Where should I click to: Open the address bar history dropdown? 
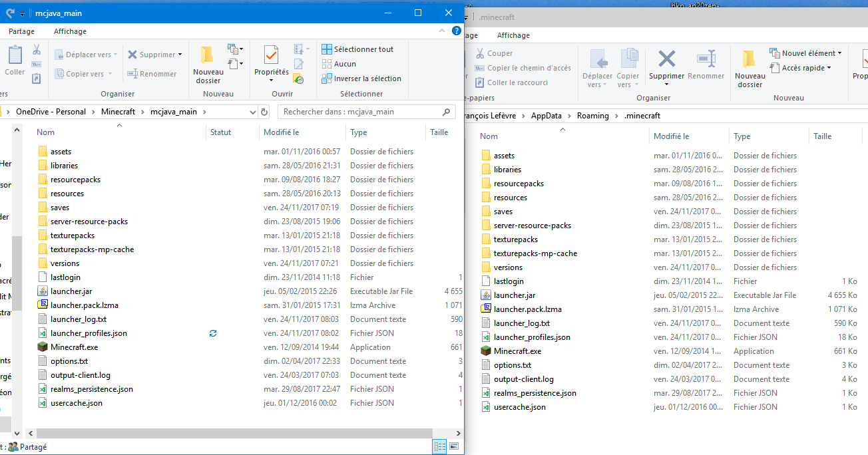252,112
